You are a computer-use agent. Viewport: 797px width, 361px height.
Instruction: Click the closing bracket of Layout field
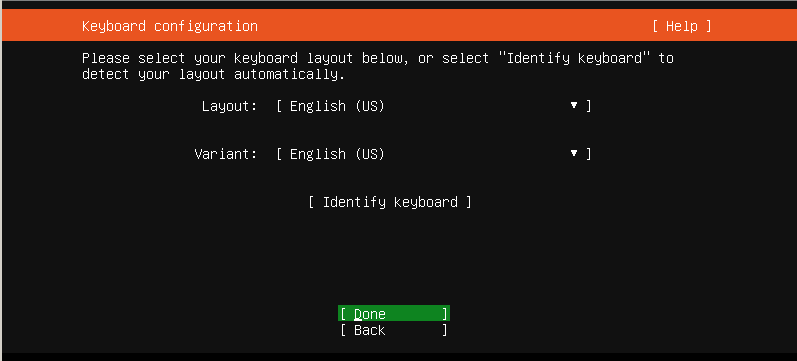589,106
